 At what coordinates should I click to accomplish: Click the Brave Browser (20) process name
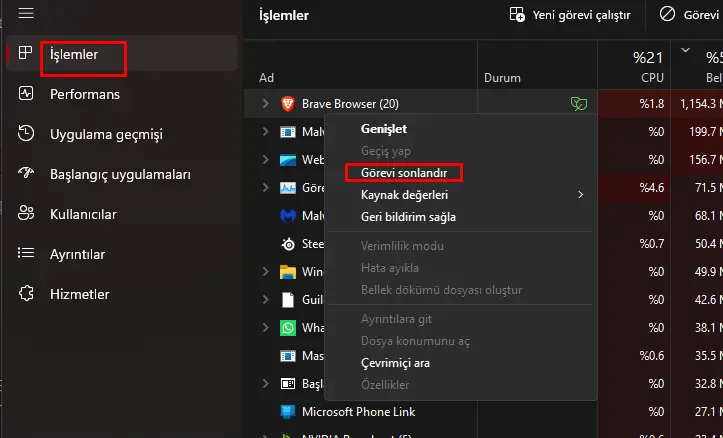coord(350,104)
